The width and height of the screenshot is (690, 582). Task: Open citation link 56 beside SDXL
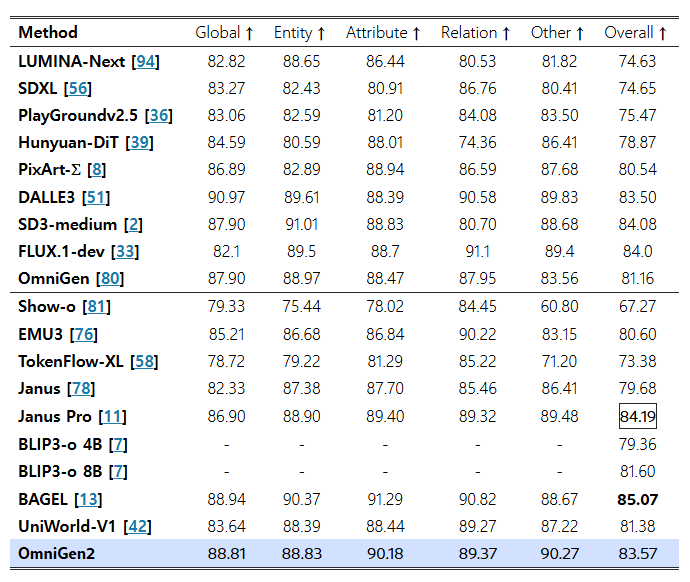(x=78, y=88)
